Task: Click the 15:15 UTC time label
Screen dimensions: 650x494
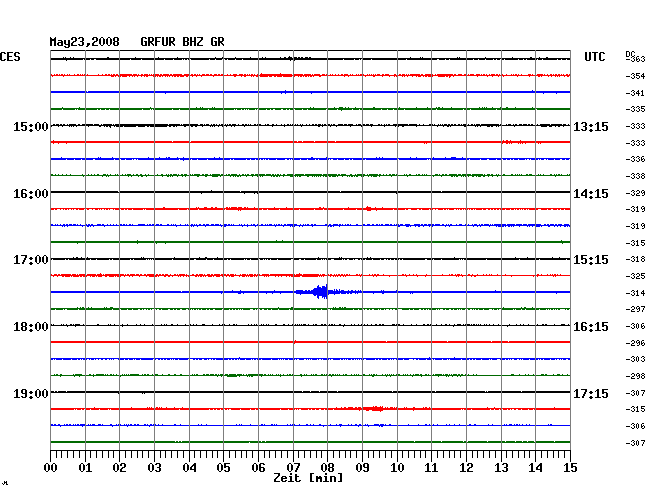Action: [591, 260]
